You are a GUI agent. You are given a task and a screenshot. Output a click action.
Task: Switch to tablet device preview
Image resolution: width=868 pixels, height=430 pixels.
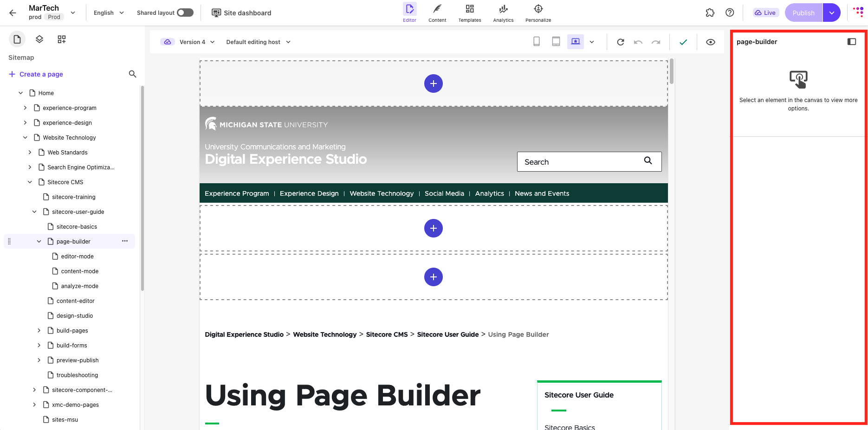(x=556, y=42)
